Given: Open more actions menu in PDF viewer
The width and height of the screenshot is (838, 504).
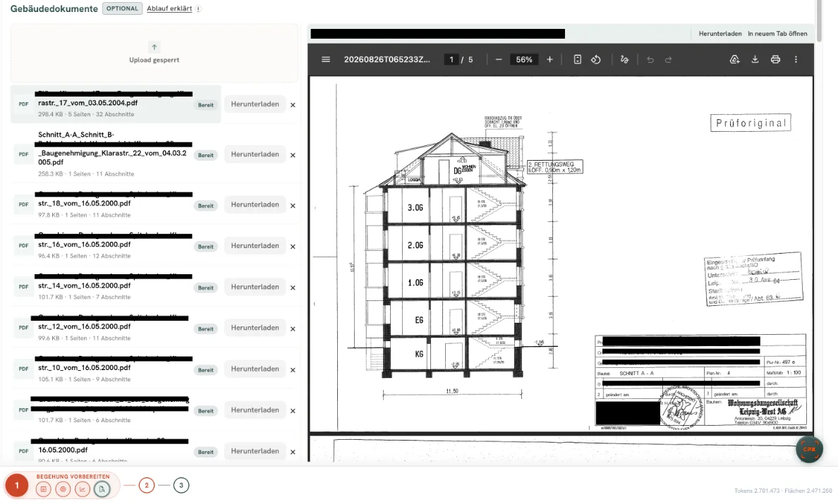Looking at the screenshot, I should pyautogui.click(x=796, y=59).
